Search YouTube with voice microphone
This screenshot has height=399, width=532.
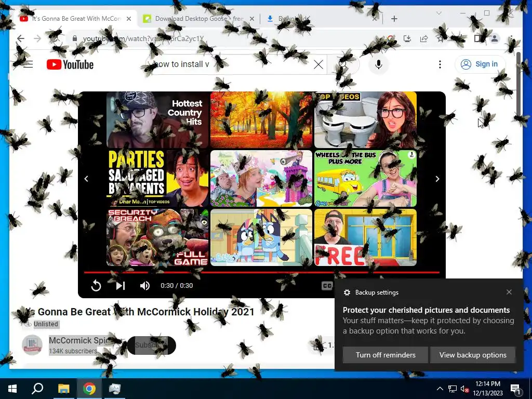(x=378, y=64)
